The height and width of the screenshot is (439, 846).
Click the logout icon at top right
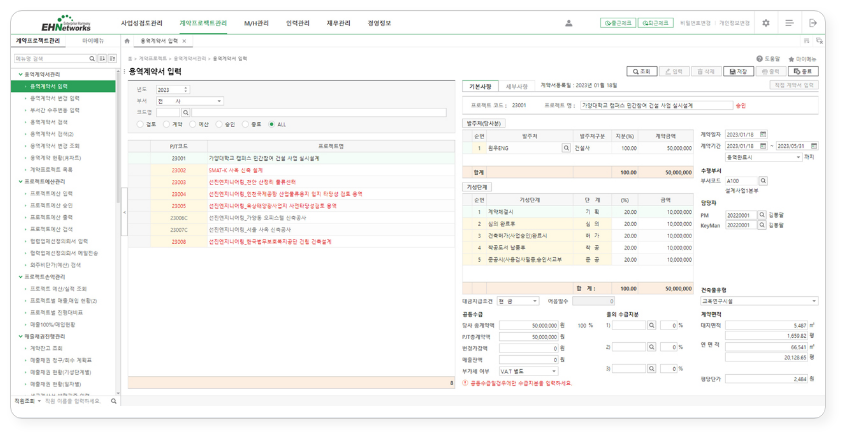[x=812, y=22]
